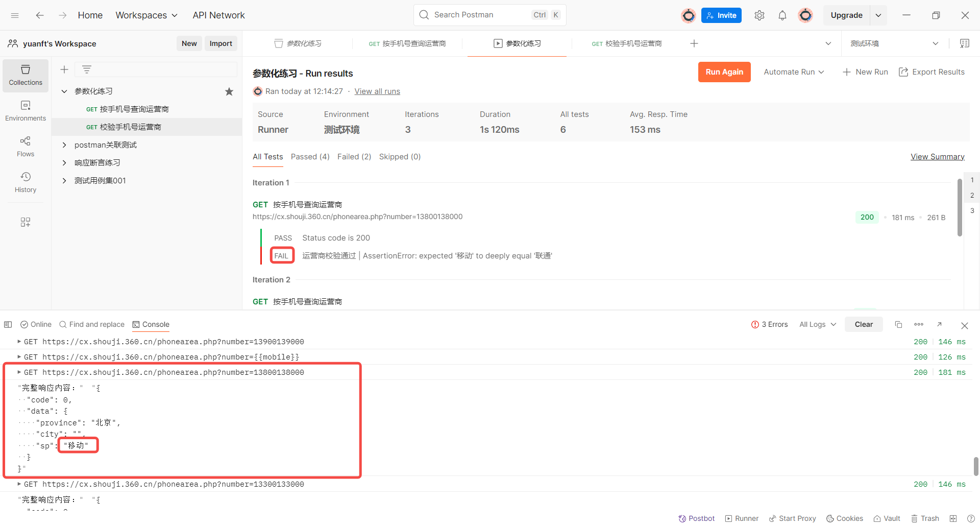980x526 pixels.
Task: Open the Vault
Action: 887,518
